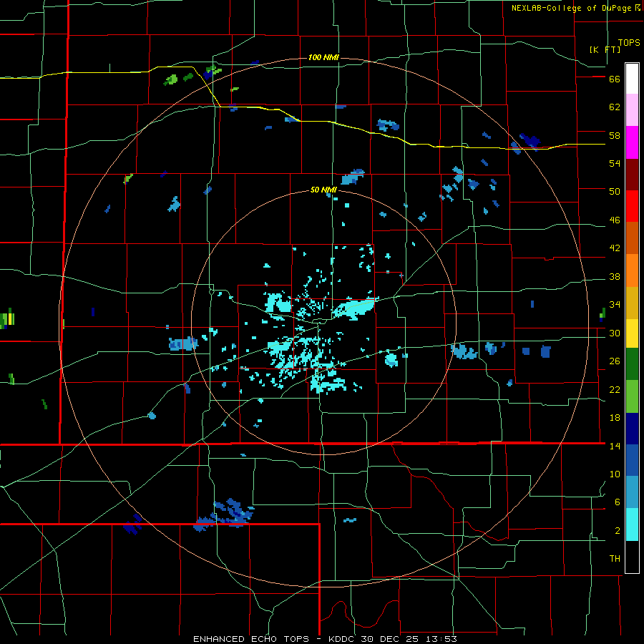Click the cyan swatch between 2 and 6
644x644 pixels.
click(632, 525)
